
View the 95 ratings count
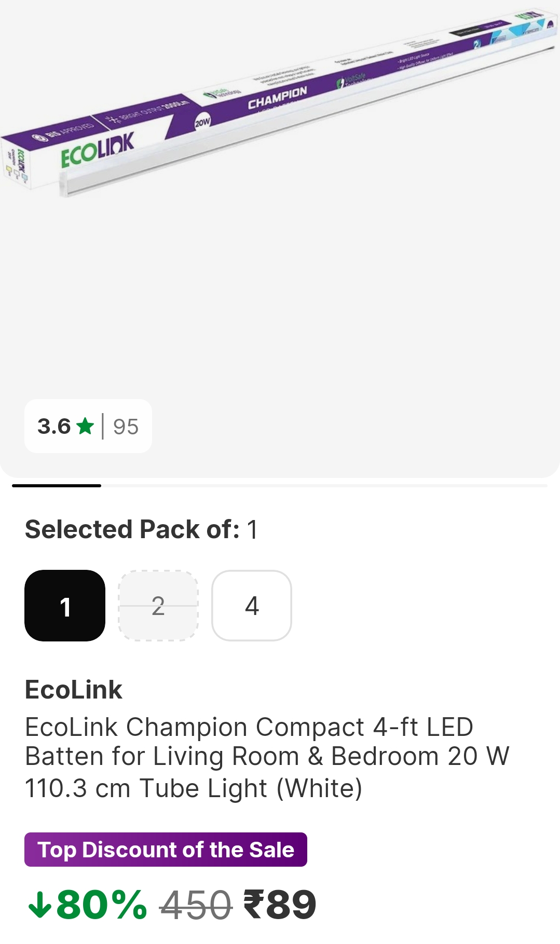tap(126, 427)
